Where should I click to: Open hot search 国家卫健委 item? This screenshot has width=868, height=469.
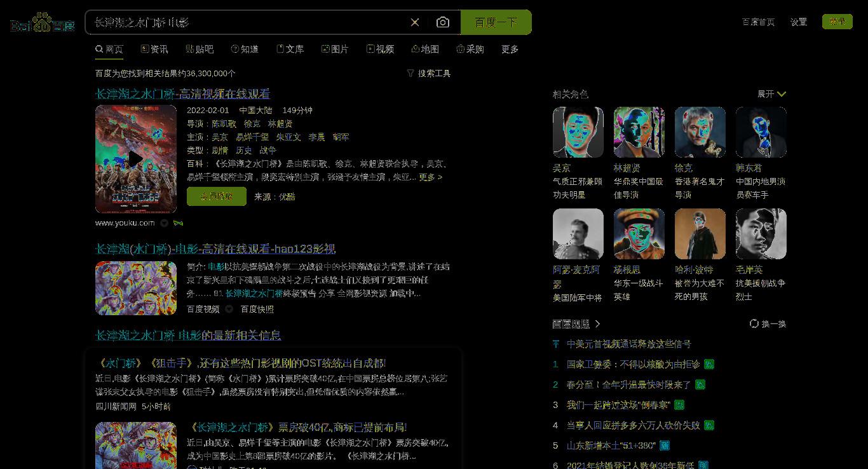[634, 364]
